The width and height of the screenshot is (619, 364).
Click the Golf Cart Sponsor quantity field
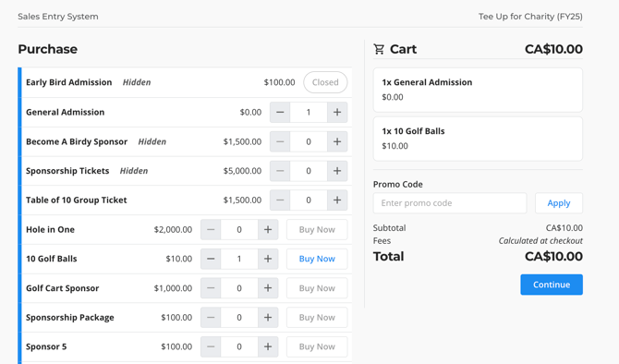pyautogui.click(x=239, y=288)
